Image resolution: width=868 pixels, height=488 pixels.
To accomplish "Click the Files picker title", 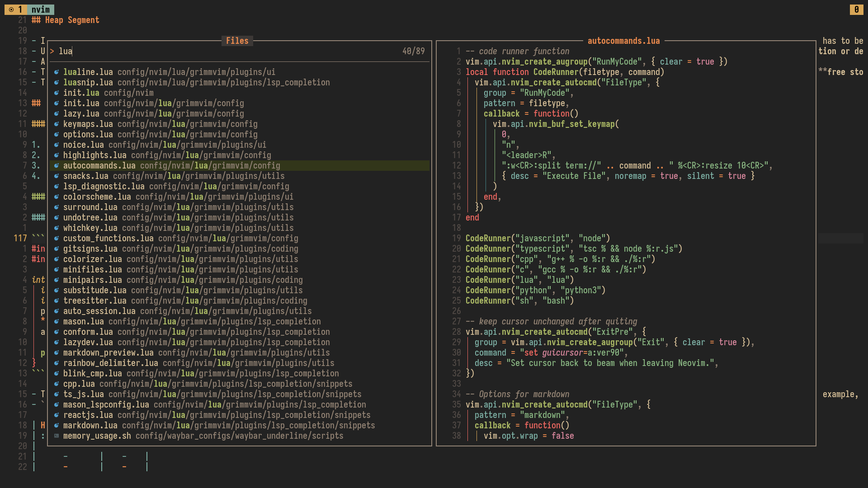I will 237,41.
